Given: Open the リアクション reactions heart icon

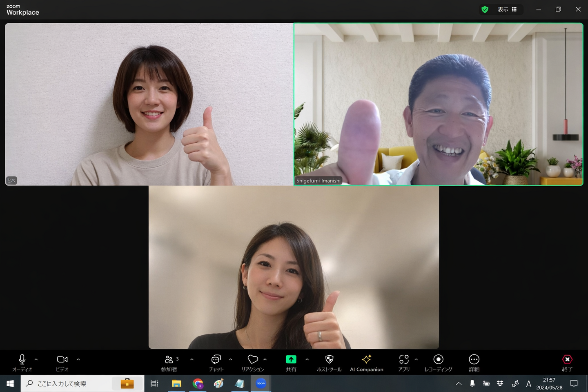Looking at the screenshot, I should [253, 362].
